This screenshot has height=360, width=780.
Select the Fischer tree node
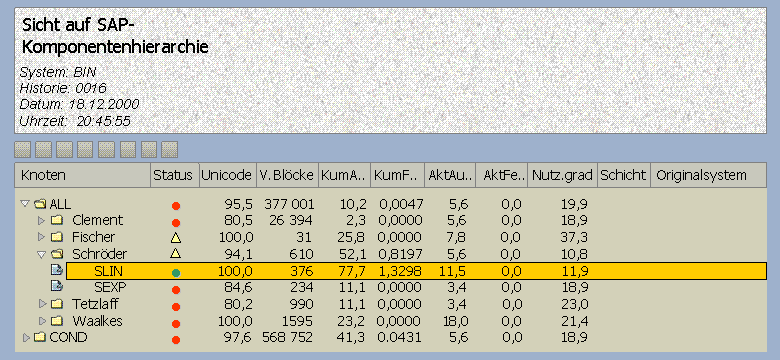(94, 237)
